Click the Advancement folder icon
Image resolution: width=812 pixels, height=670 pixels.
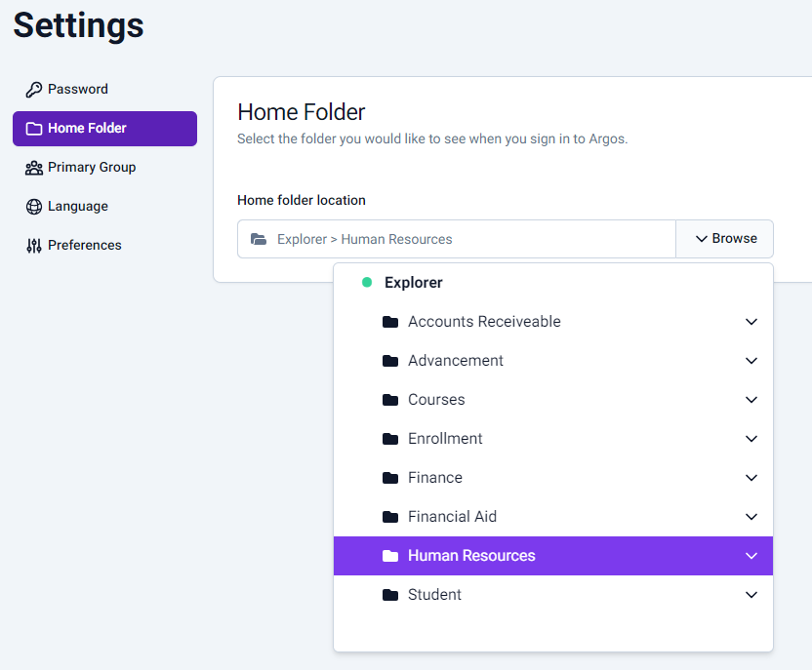pyautogui.click(x=390, y=361)
